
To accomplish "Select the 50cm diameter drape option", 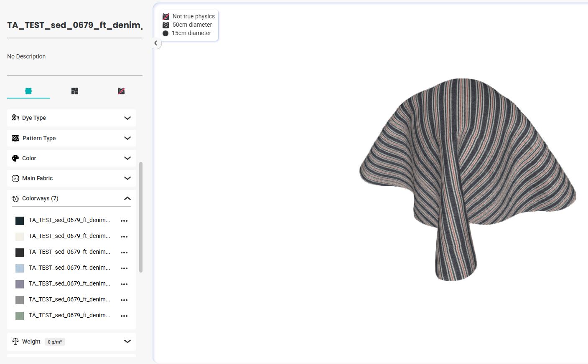I will tap(166, 25).
